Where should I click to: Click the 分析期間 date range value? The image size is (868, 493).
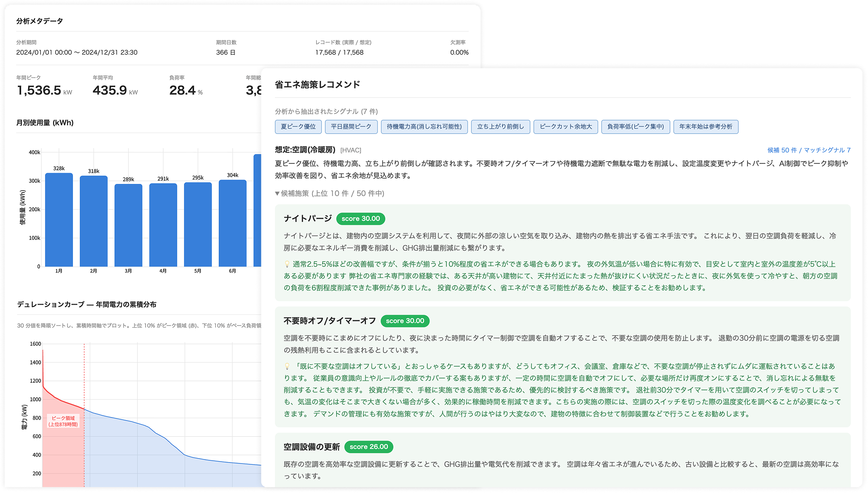pyautogui.click(x=77, y=53)
